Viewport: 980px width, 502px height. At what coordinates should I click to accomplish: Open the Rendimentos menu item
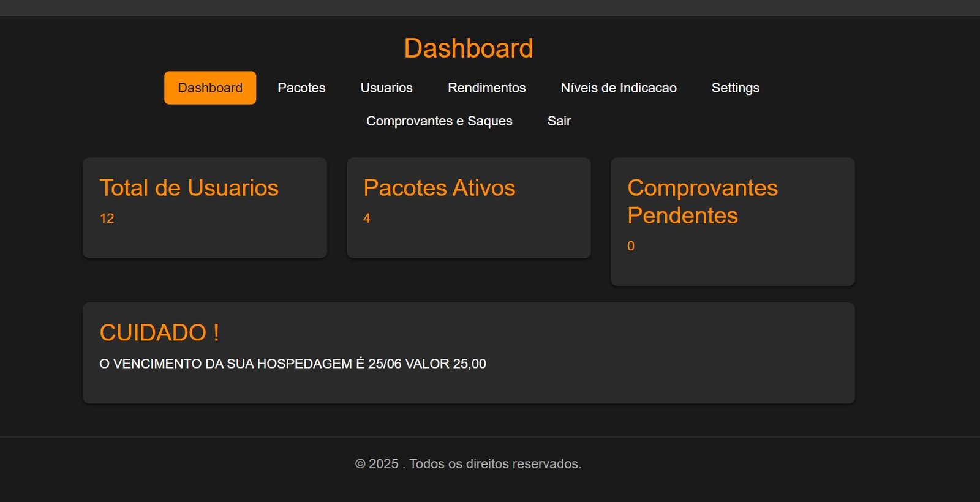tap(486, 88)
